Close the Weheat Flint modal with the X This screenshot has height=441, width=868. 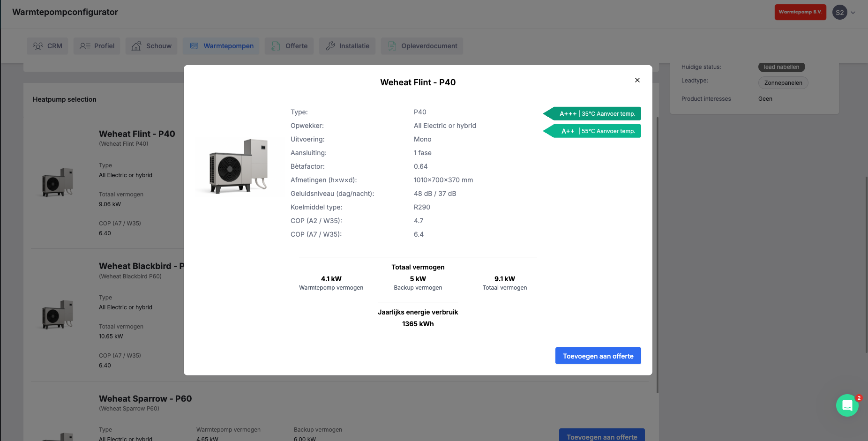tap(637, 80)
